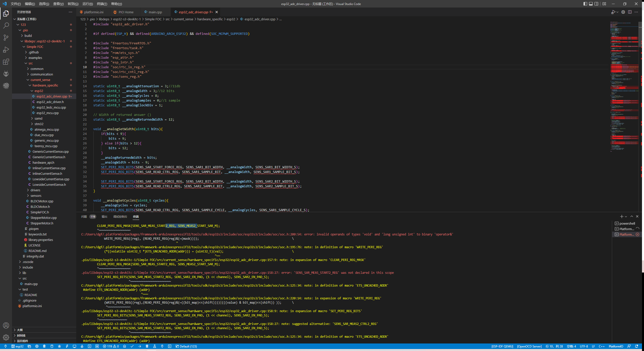This screenshot has width=644, height=351.
Task: Expand the 大纲 outline section
Action: click(x=44, y=330)
